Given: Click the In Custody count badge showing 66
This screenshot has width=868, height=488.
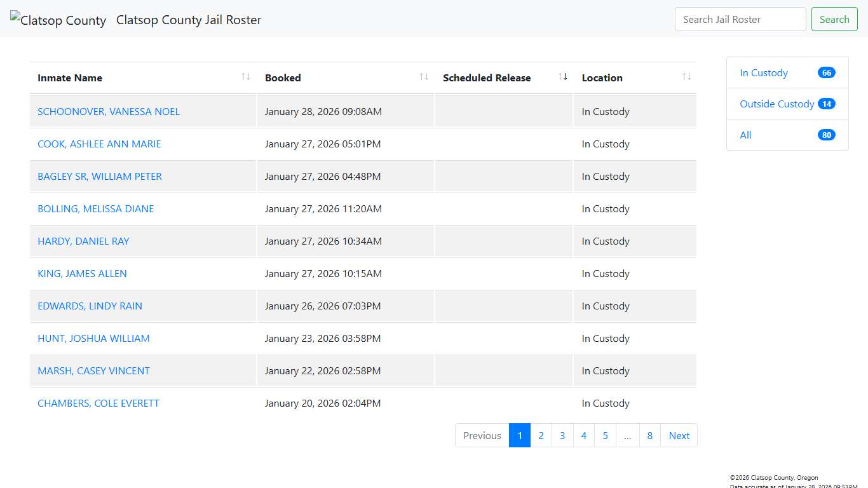Looking at the screenshot, I should 826,72.
